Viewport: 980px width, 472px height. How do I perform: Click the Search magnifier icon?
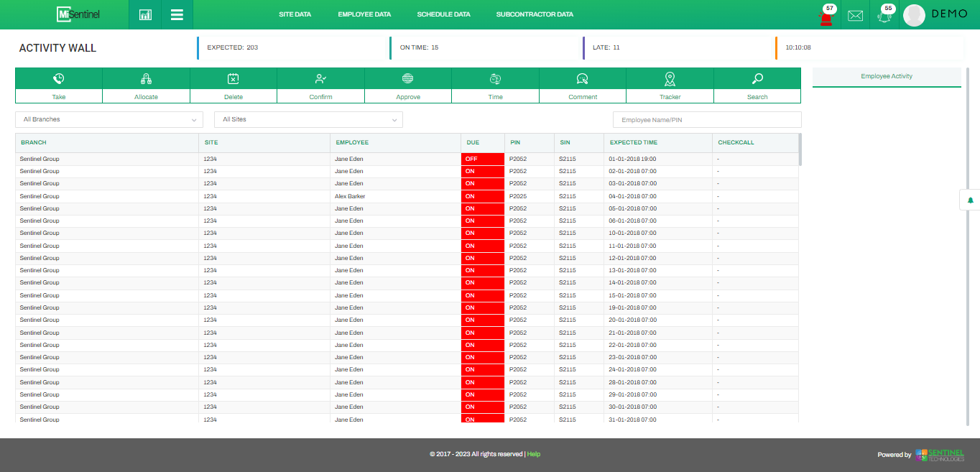coord(757,78)
